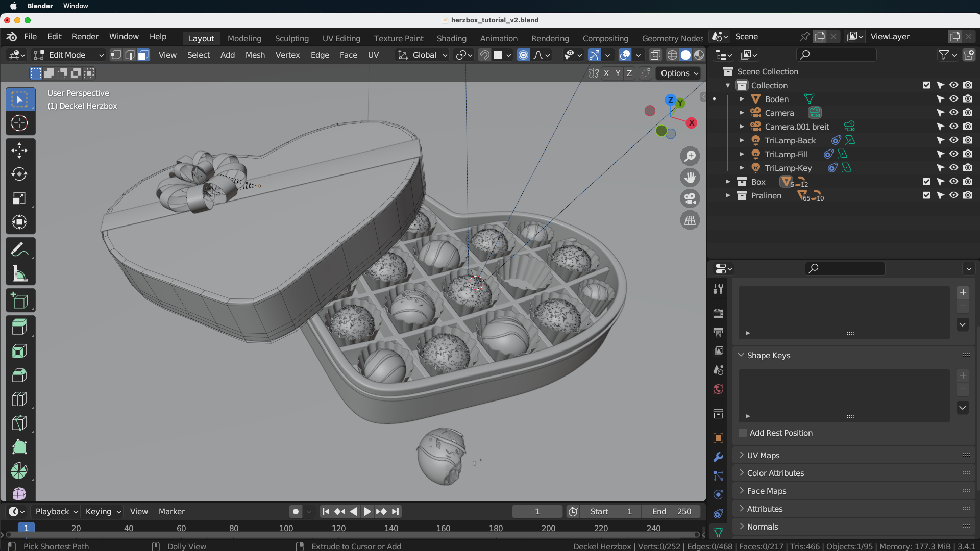The width and height of the screenshot is (980, 551).
Task: Enable Add Rest Position checkbox
Action: (x=743, y=433)
